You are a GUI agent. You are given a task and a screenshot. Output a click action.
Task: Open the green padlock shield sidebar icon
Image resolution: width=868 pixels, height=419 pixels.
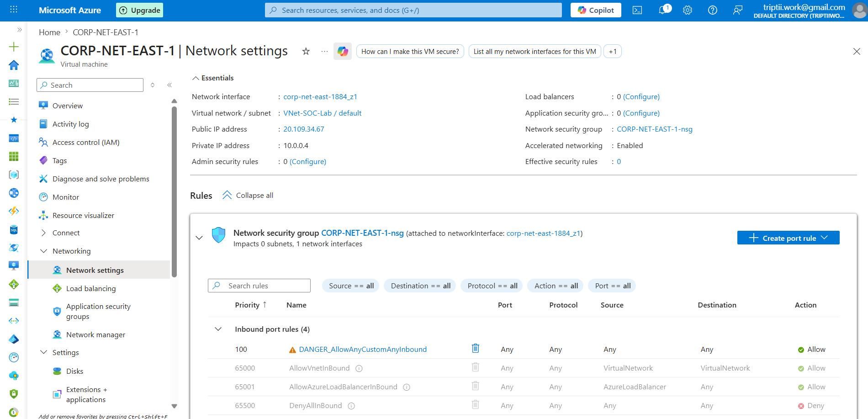(14, 394)
